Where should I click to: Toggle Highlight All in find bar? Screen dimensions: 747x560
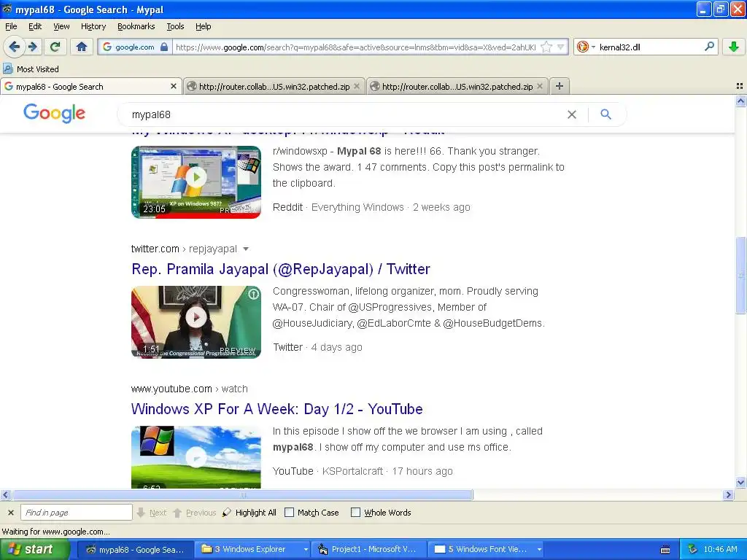click(249, 513)
